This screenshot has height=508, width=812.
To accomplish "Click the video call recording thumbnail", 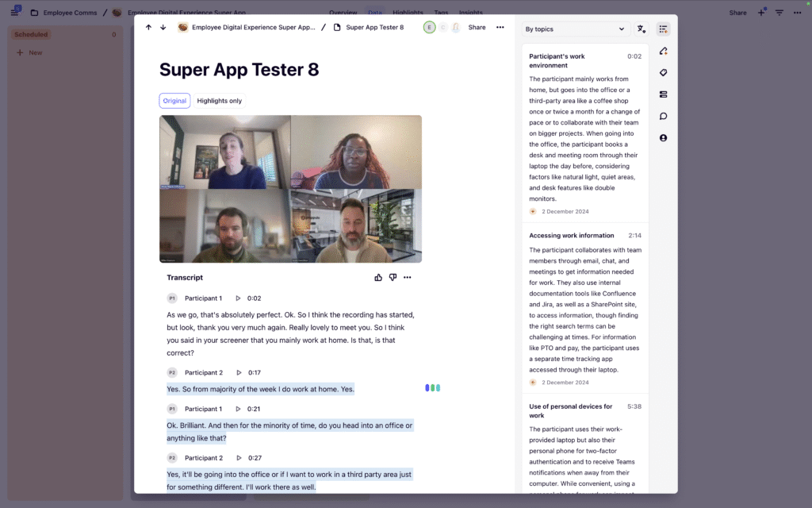I will 290,189.
